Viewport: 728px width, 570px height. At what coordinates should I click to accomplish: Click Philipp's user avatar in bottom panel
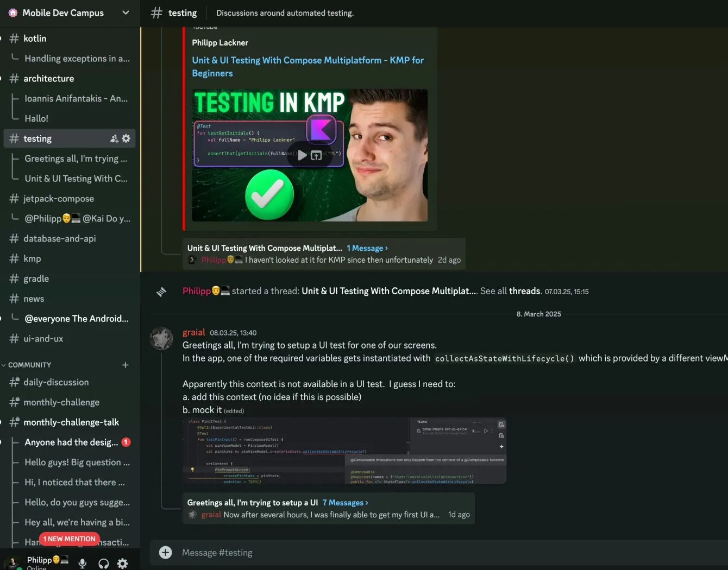[13, 563]
